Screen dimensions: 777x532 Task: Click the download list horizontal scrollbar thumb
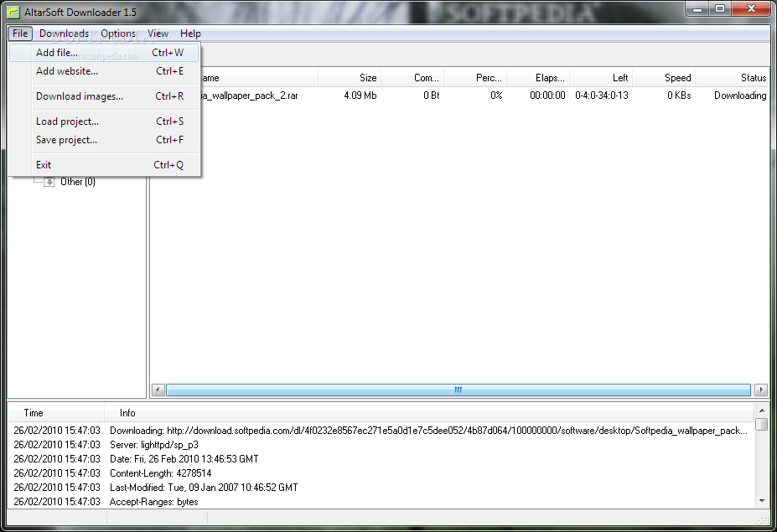(458, 390)
